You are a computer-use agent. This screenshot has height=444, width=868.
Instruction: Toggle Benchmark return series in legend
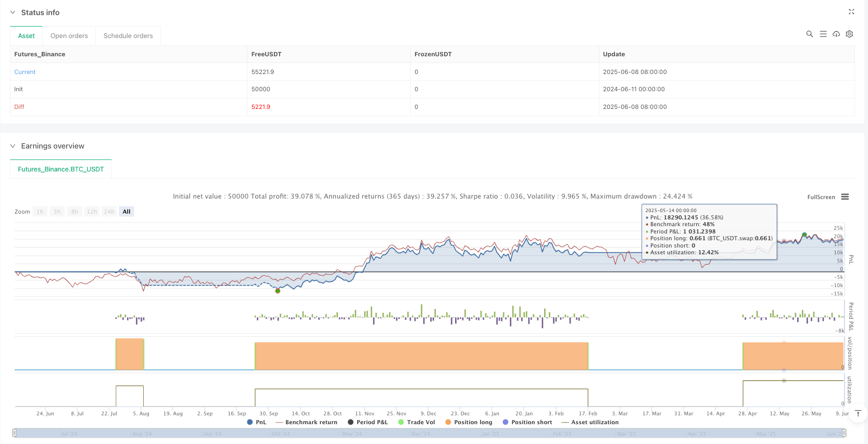pos(306,422)
